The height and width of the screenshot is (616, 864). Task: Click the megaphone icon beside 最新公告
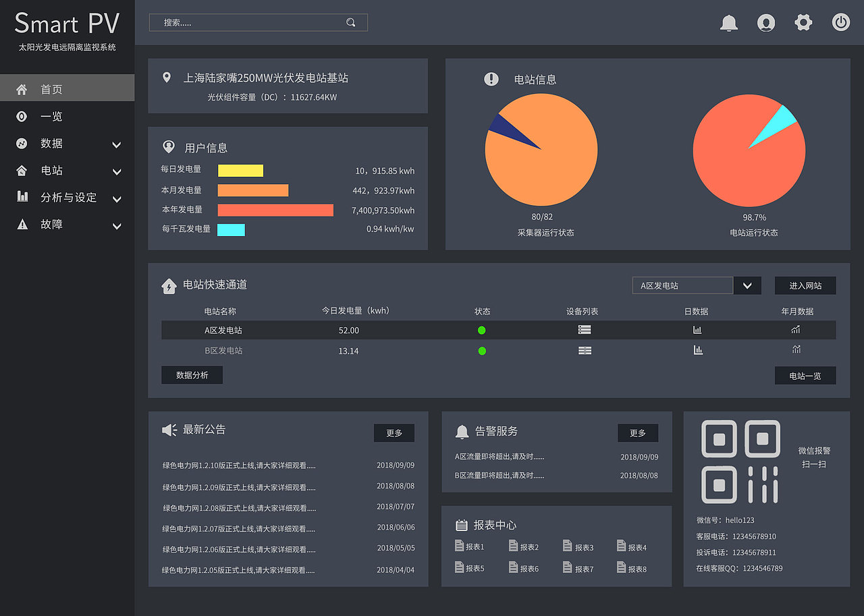click(169, 430)
